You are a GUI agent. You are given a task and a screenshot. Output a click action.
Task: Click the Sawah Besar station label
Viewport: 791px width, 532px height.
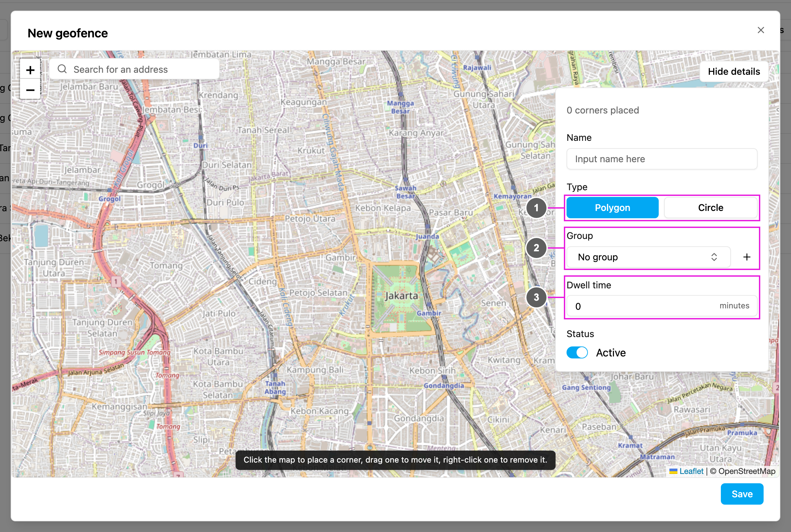pyautogui.click(x=405, y=192)
